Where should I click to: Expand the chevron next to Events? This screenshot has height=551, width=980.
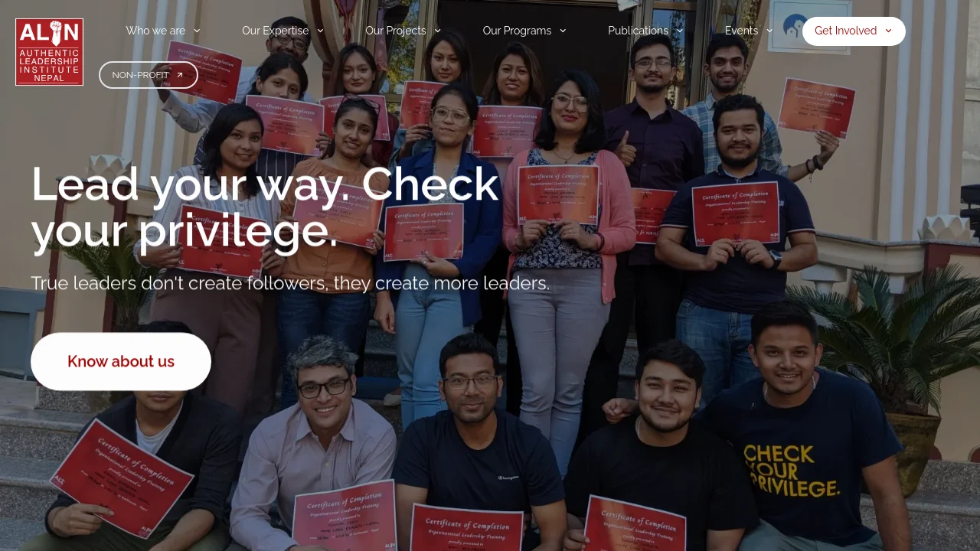(769, 31)
